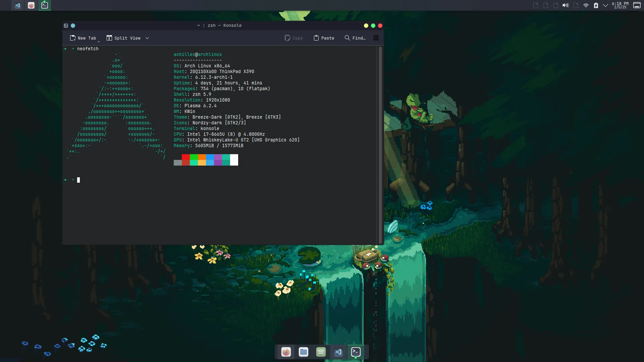
Task: Click the green color swatch in terminal palette
Action: (x=193, y=157)
